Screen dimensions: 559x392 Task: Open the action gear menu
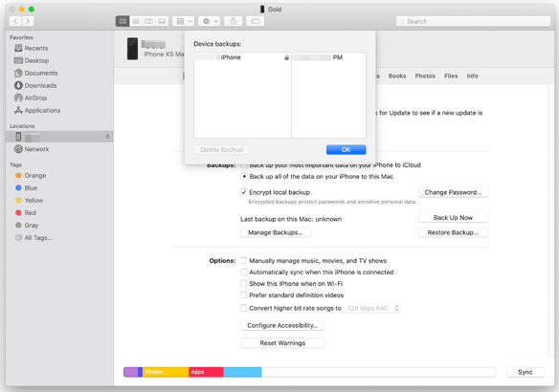[210, 21]
